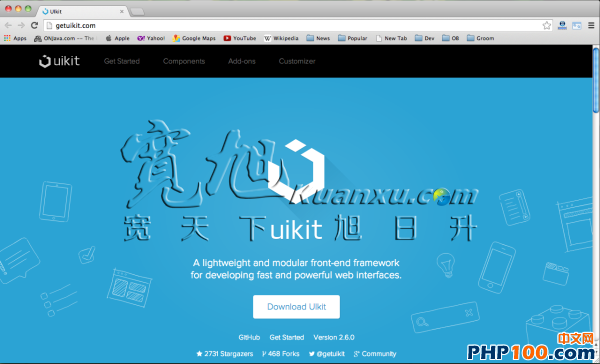Follow the GitHub link
The height and width of the screenshot is (364, 600).
[249, 337]
